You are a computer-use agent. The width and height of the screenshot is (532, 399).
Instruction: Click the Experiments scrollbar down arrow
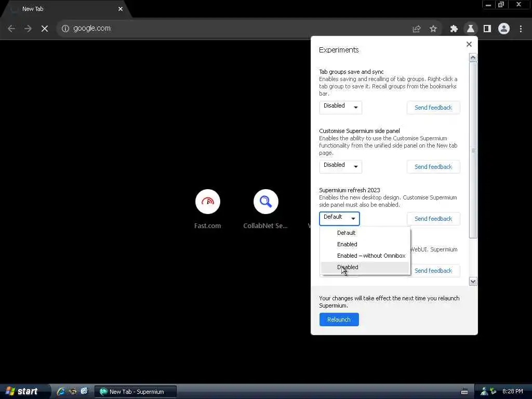tap(473, 281)
